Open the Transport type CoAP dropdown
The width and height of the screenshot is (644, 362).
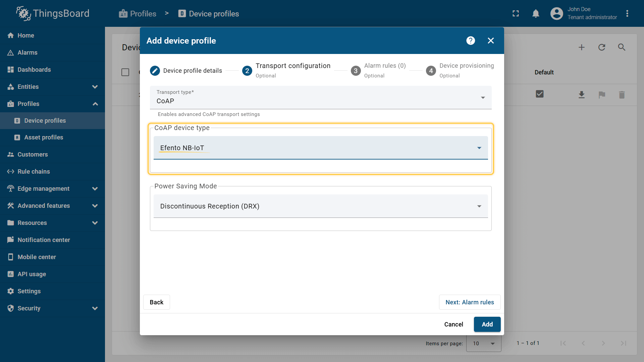pos(320,98)
